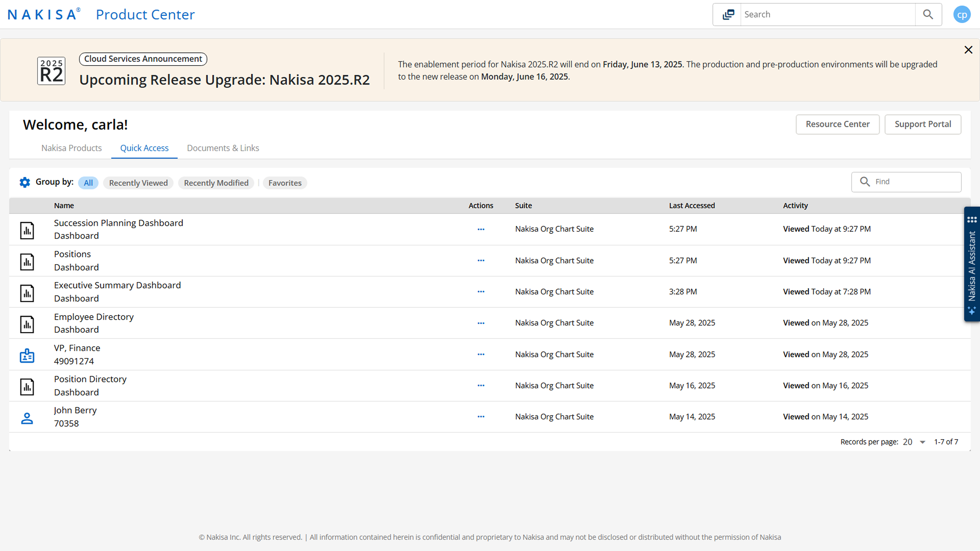Sort by Last Accessed column header
This screenshot has width=980, height=551.
click(x=692, y=205)
